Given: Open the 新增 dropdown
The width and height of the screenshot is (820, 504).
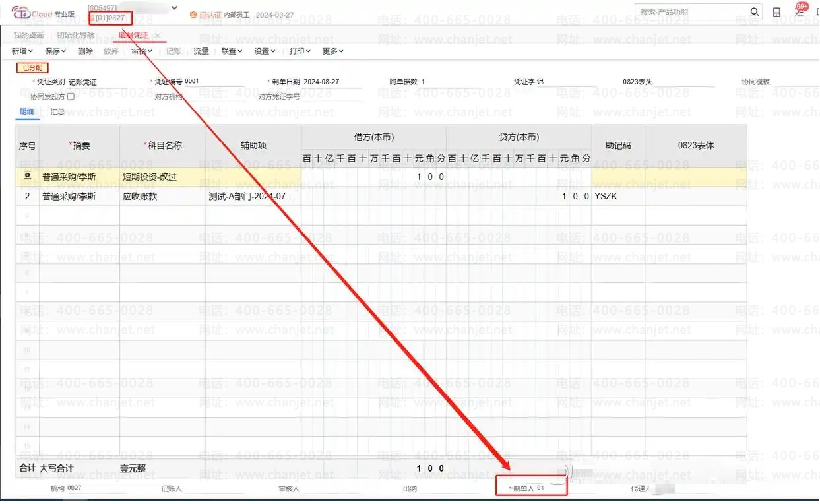Looking at the screenshot, I should tap(22, 51).
